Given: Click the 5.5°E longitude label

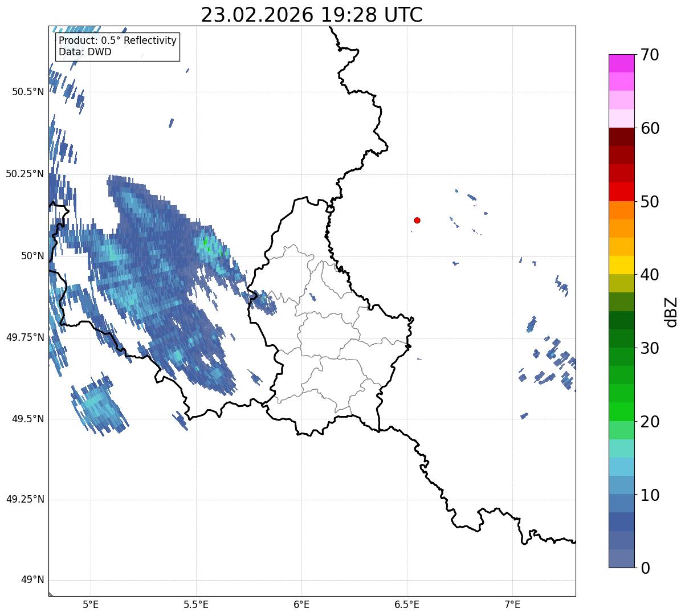Looking at the screenshot, I should click(x=196, y=605).
